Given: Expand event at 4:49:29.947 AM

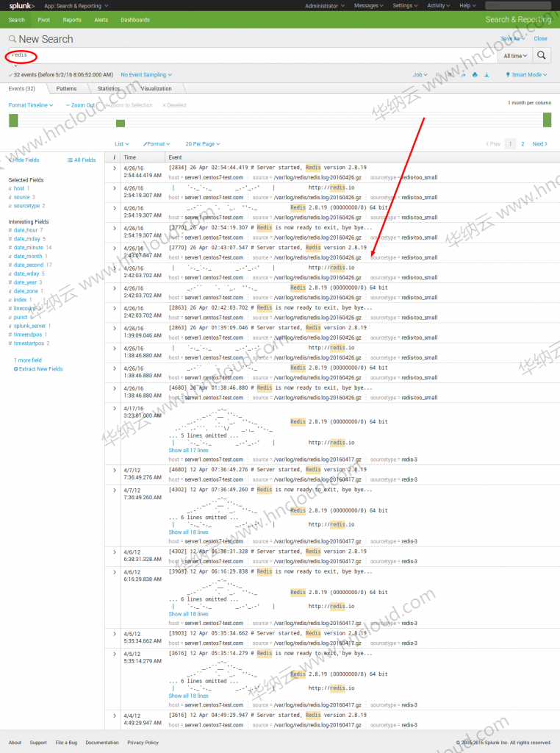Looking at the screenshot, I should [x=114, y=715].
